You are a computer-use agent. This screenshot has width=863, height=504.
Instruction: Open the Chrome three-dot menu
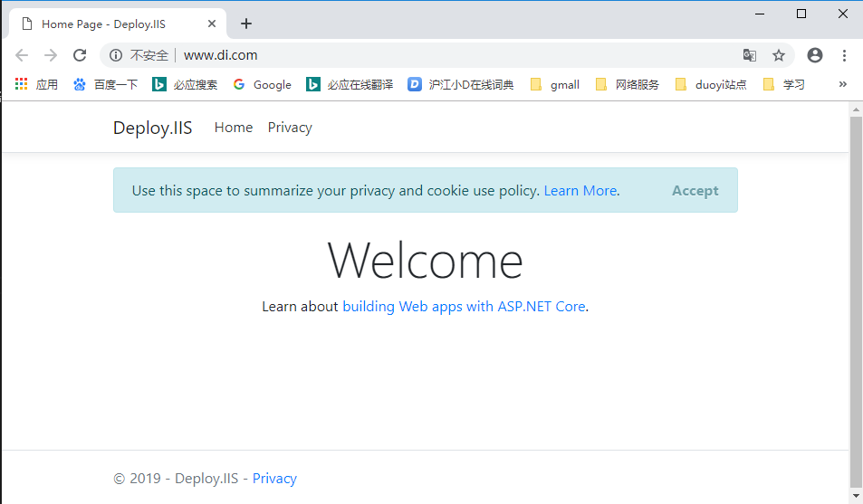[844, 55]
